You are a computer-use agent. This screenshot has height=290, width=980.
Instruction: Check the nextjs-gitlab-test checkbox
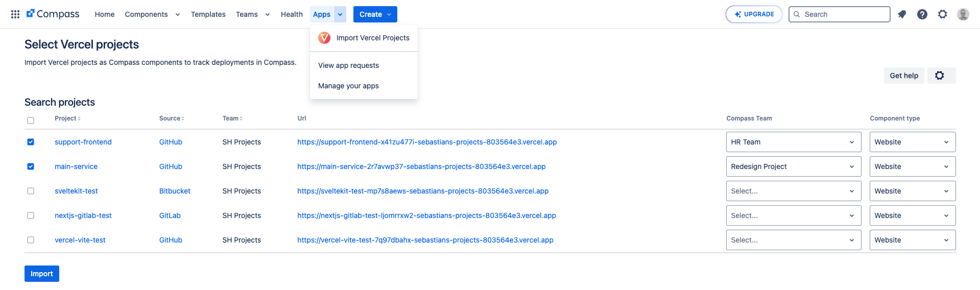[31, 215]
